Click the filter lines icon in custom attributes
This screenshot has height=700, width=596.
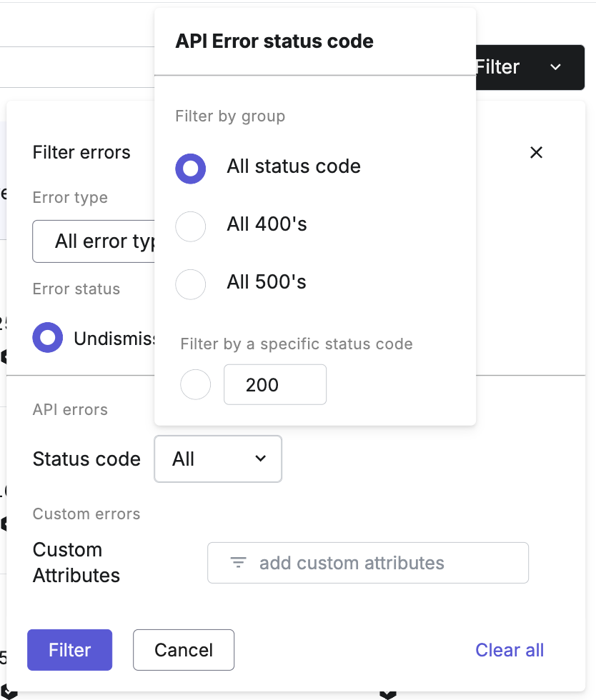pyautogui.click(x=238, y=563)
